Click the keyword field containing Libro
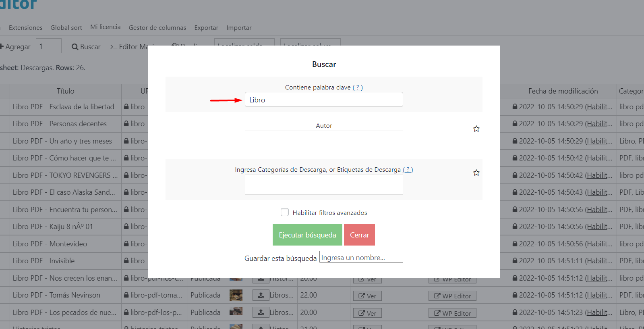 click(324, 100)
